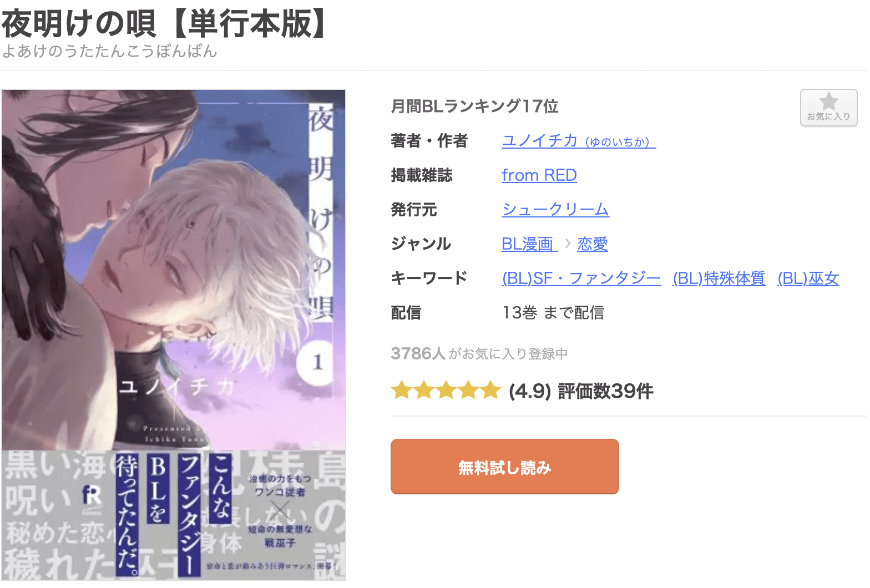870x588 pixels.
Task: Start the 無料試し読み free preview
Action: coord(505,467)
